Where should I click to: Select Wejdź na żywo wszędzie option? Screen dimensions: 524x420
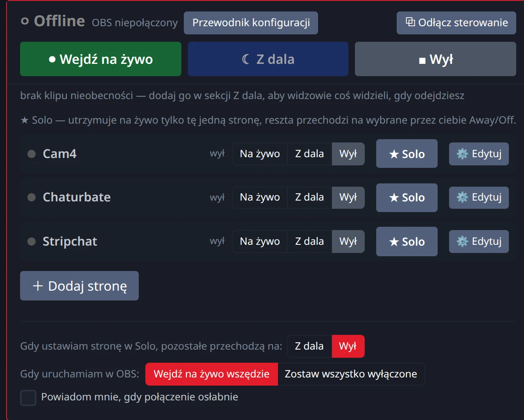(212, 374)
